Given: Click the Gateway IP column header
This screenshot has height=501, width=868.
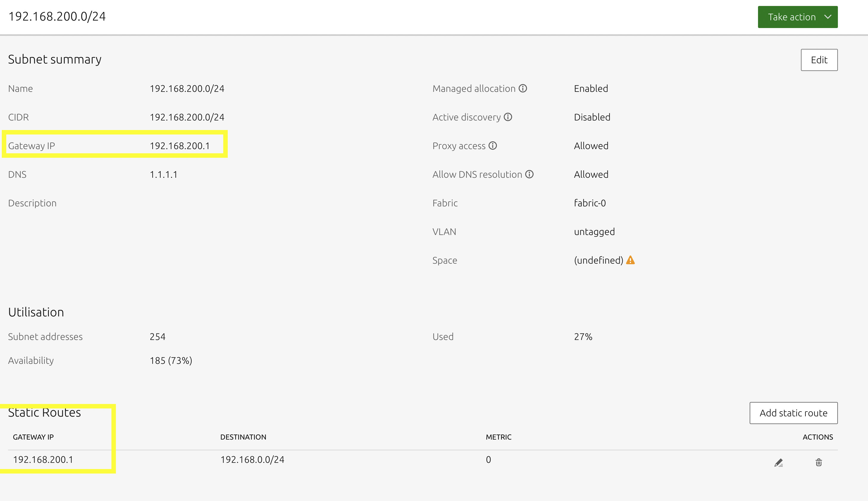Looking at the screenshot, I should [33, 437].
